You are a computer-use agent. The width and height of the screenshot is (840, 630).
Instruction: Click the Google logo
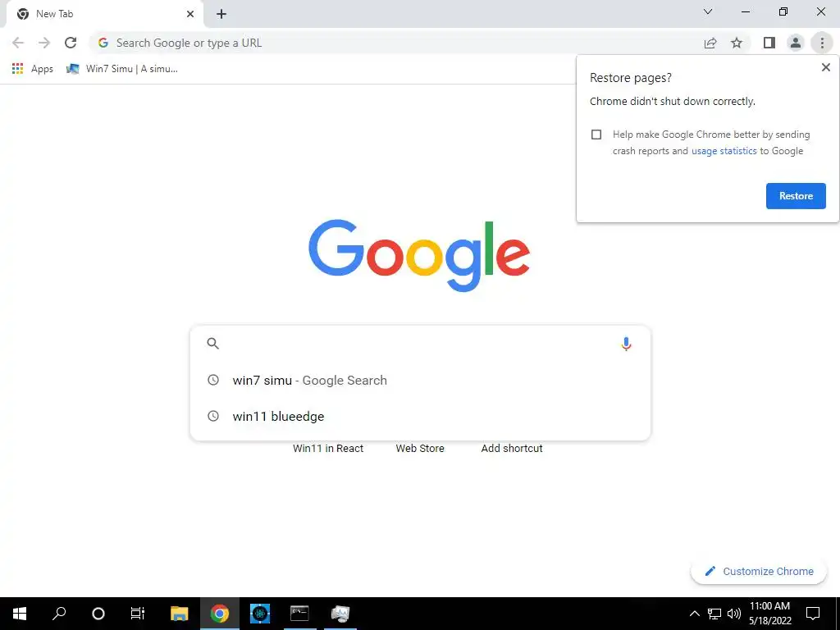pos(419,256)
